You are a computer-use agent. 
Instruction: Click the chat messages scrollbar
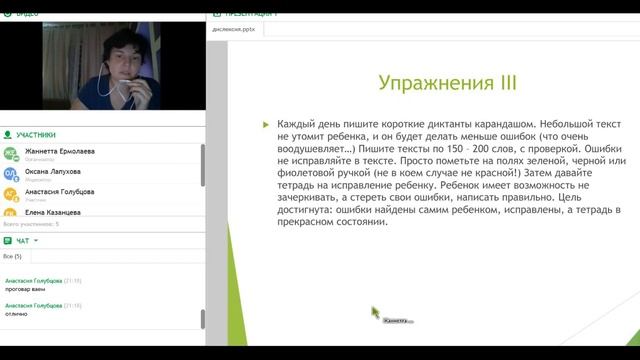click(x=203, y=319)
